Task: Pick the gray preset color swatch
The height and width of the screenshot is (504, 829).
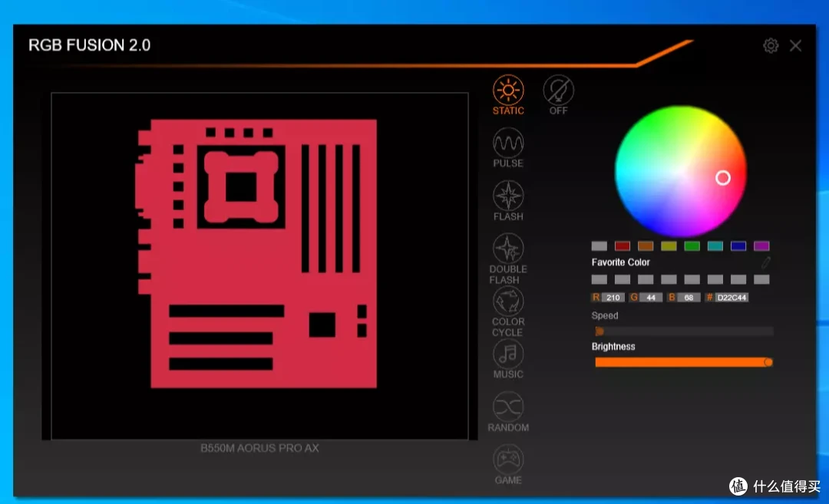Action: click(599, 245)
